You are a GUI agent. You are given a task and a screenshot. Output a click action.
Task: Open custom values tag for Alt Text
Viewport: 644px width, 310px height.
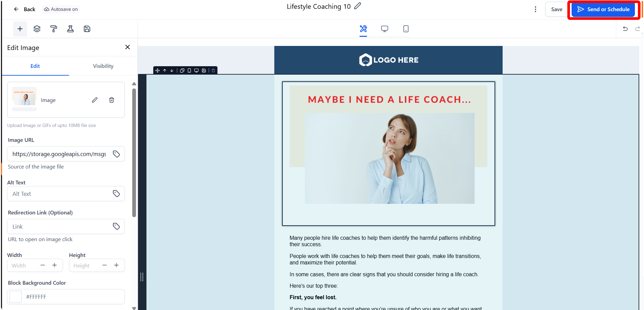point(116,193)
